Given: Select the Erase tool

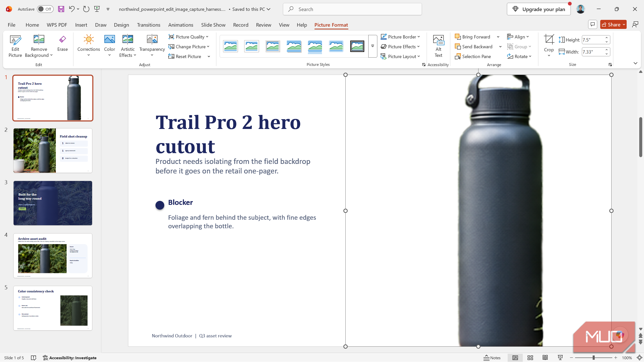Looking at the screenshot, I should (62, 43).
